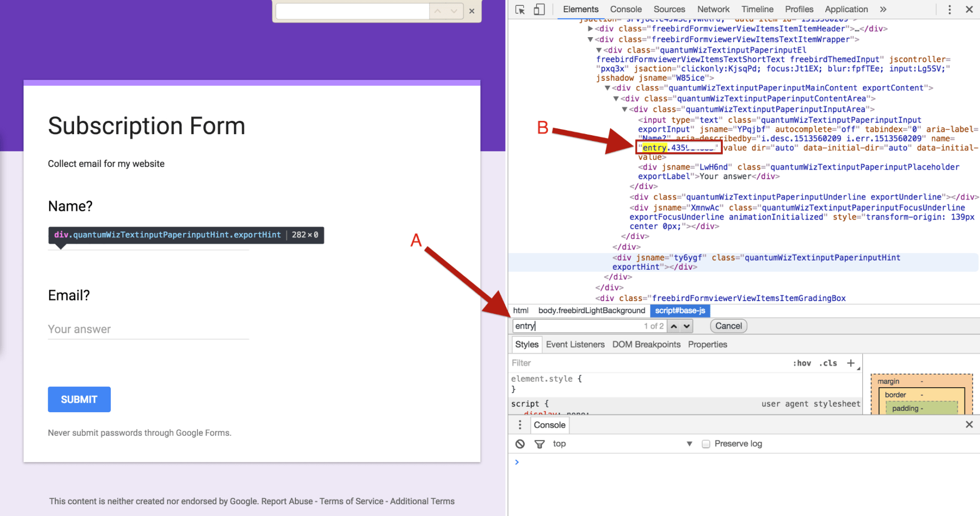
Task: Open the console drawer three-dot menu
Action: [x=520, y=425]
